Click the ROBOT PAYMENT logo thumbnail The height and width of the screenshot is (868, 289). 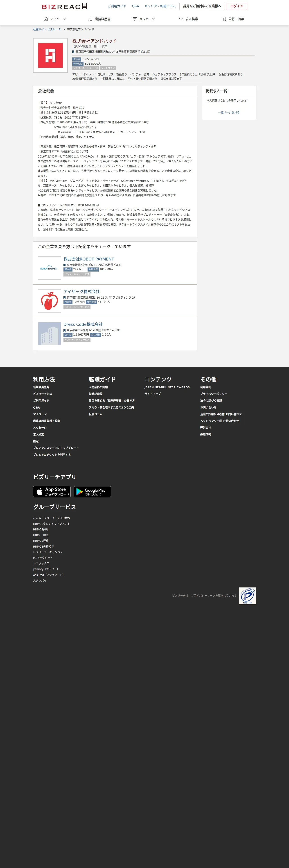pos(50,268)
